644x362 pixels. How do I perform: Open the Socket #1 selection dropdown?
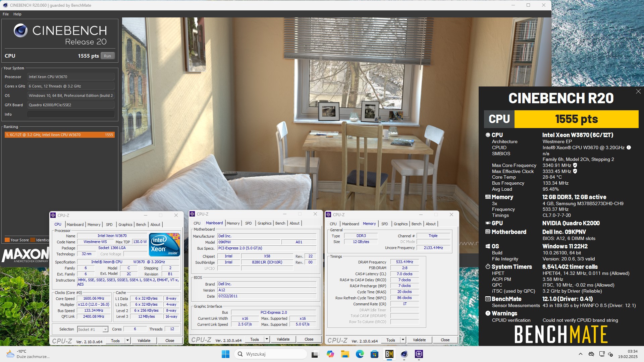point(93,329)
